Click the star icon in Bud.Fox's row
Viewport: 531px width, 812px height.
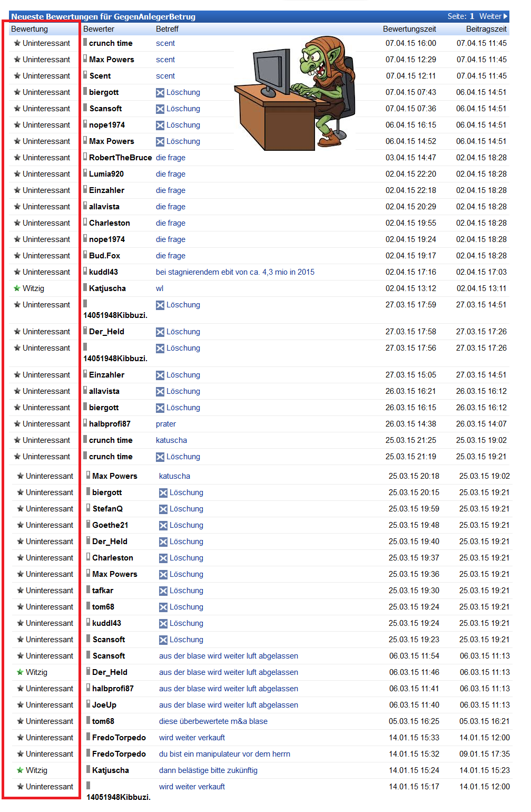coord(17,256)
